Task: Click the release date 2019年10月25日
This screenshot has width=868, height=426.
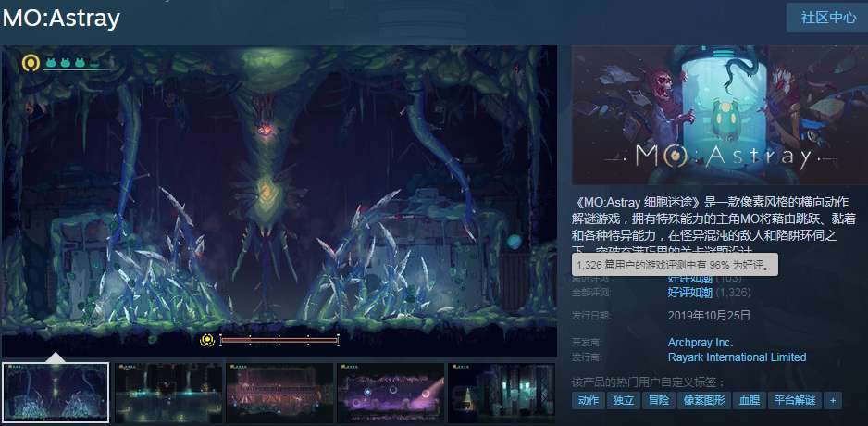Action: pos(709,316)
